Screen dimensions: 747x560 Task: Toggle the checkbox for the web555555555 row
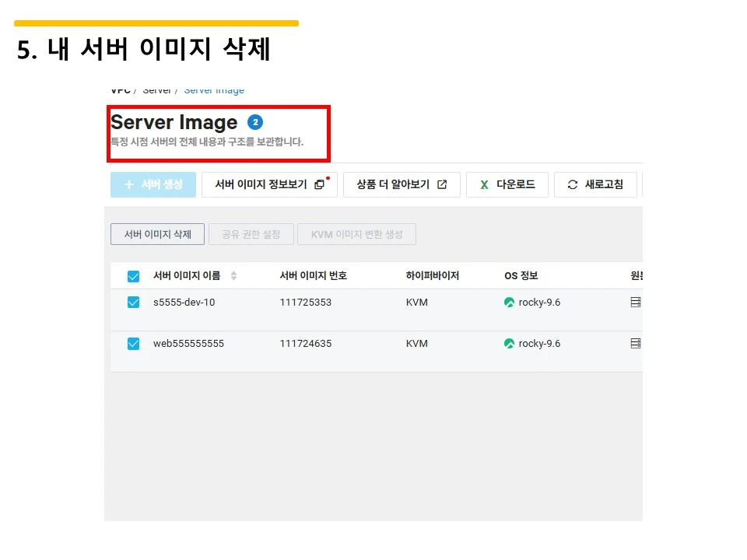click(x=133, y=344)
